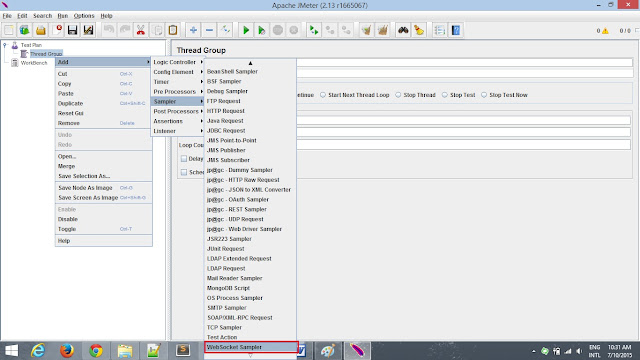The width and height of the screenshot is (640, 360).
Task: Click Start no pauses icon
Action: (262, 30)
